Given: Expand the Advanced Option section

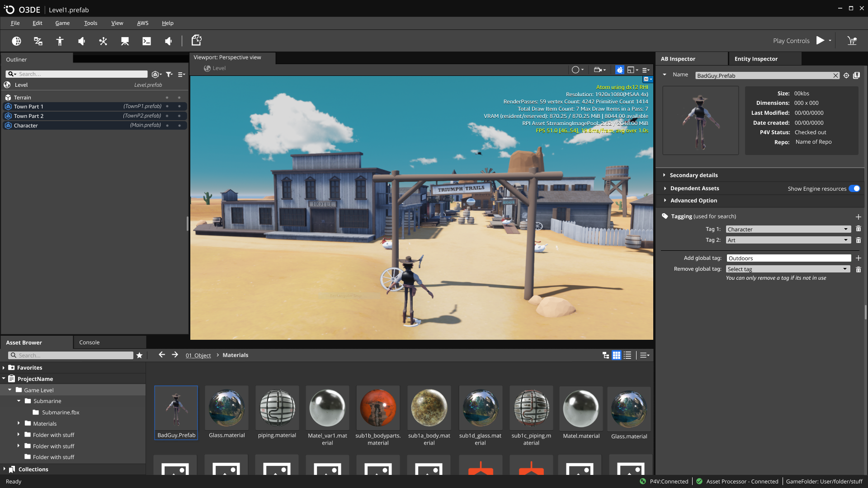Looking at the screenshot, I should (x=665, y=200).
